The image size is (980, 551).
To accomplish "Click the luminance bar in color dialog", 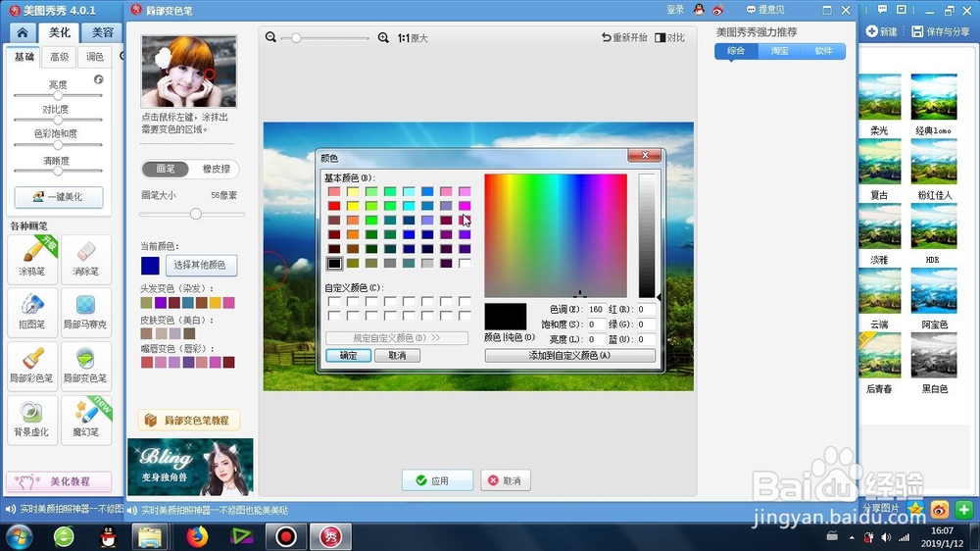I will 647,235.
